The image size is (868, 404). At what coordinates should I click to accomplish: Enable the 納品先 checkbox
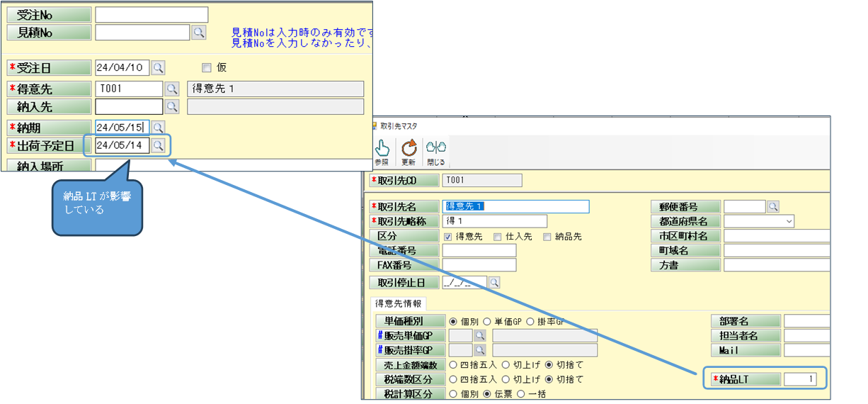coord(547,237)
